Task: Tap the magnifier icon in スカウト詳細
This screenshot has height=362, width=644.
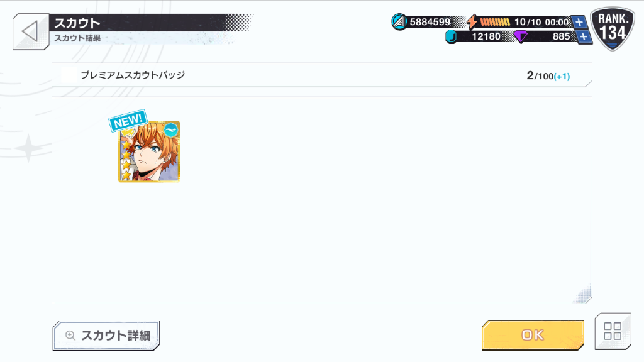Action: point(70,336)
